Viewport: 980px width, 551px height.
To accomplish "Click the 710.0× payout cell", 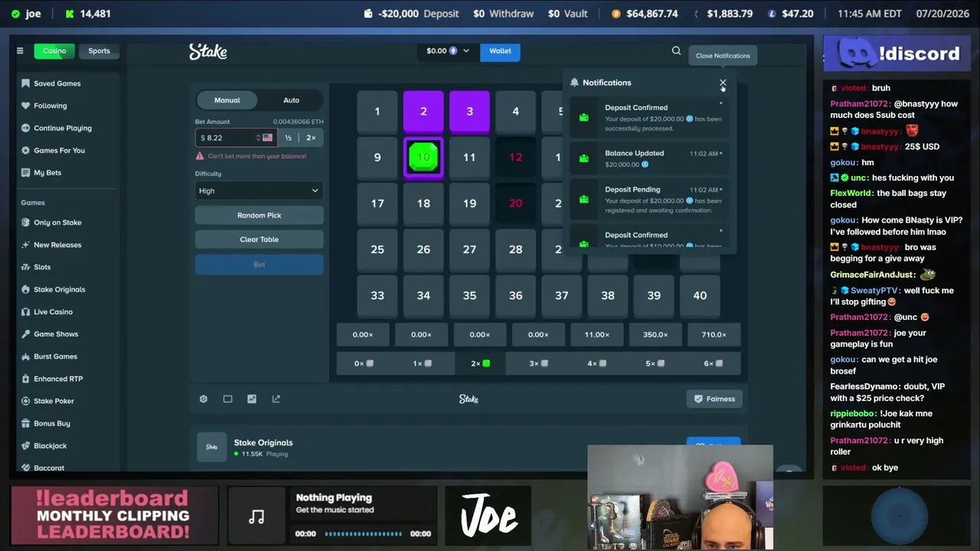I will click(714, 334).
